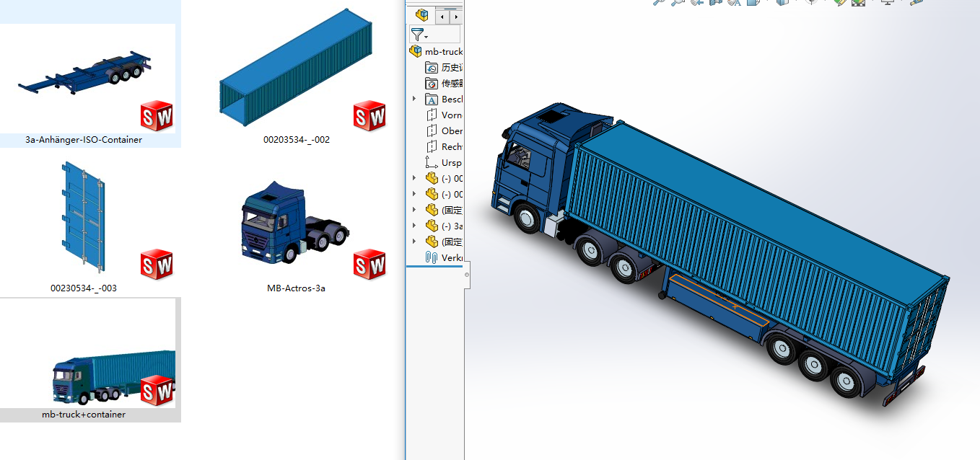The width and height of the screenshot is (980, 460).
Task: Expand the (-) 00 component just below Ursprung
Action: click(414, 178)
